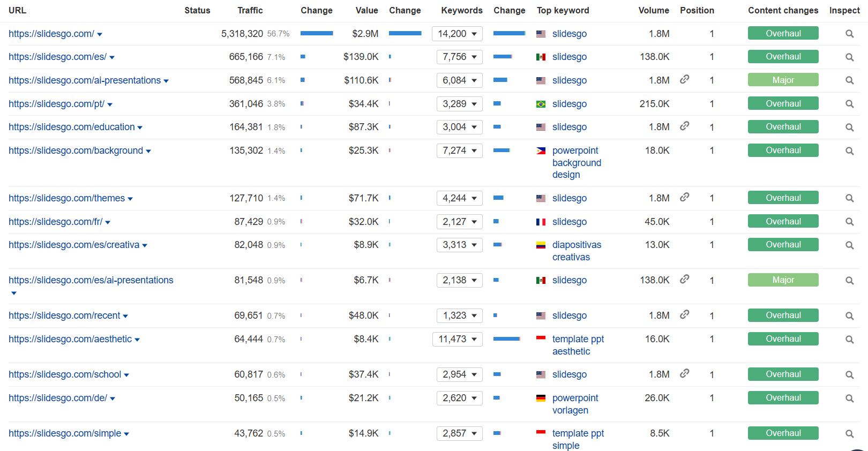Click Major button in the es/ai-presentations row
868x451 pixels.
coord(783,280)
